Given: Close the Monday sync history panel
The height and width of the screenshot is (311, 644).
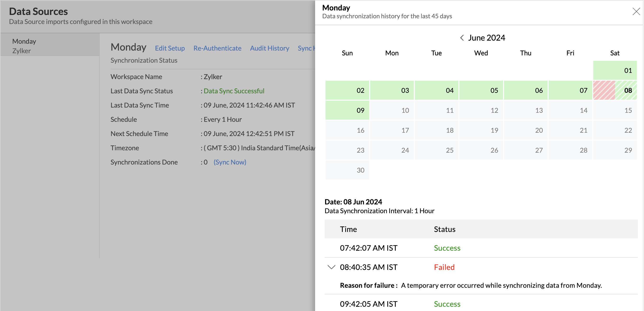Looking at the screenshot, I should pyautogui.click(x=636, y=11).
